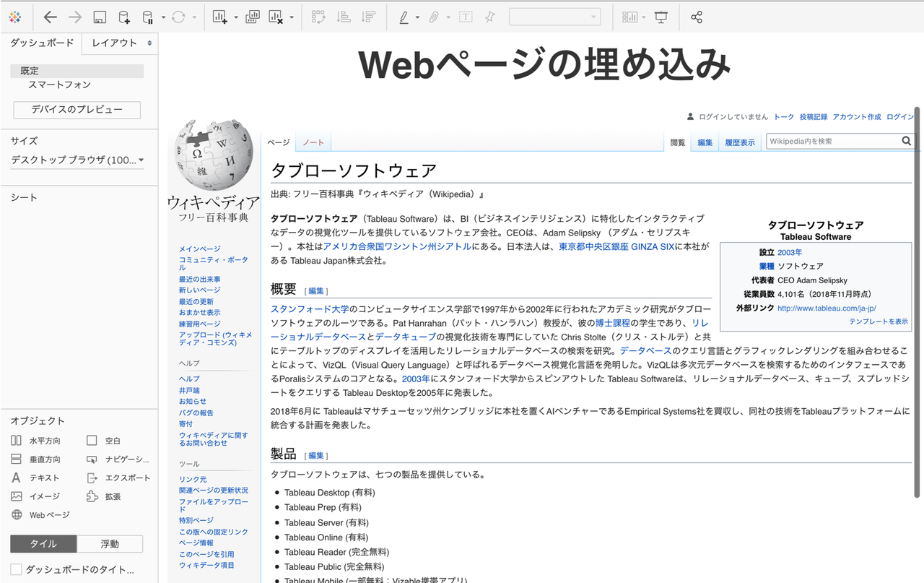Viewport: 924px width, 583px height.
Task: Select the horizontal container object 水平方向
Action: pyautogui.click(x=36, y=441)
